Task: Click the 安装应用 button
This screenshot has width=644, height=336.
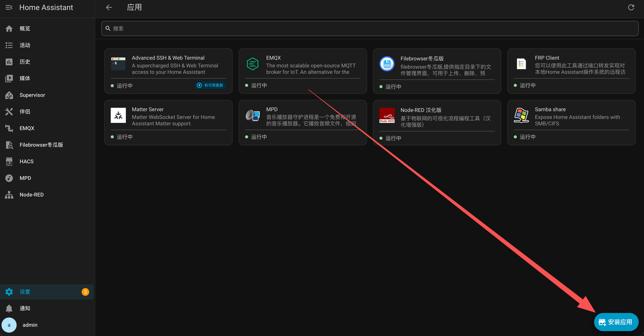Action: coord(616,322)
